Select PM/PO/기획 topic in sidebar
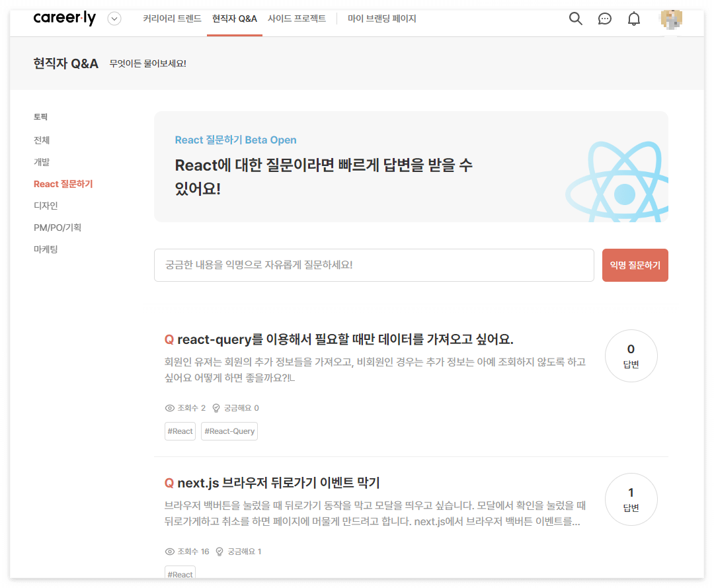Screen dimensions: 714x588 point(58,228)
